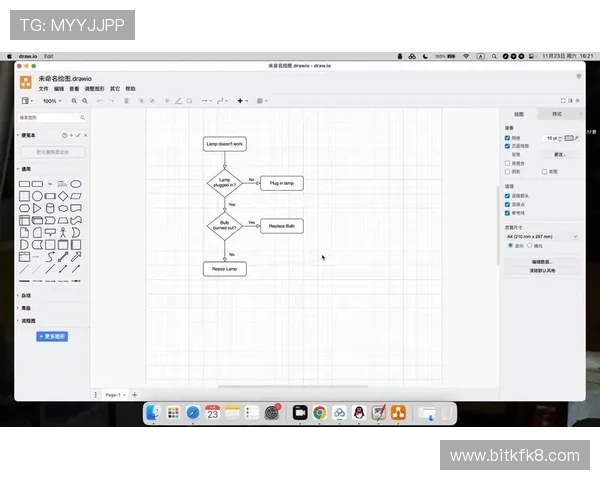Open the A4 paper size dropdown
Image resolution: width=600 pixels, height=480 pixels.
click(542, 237)
